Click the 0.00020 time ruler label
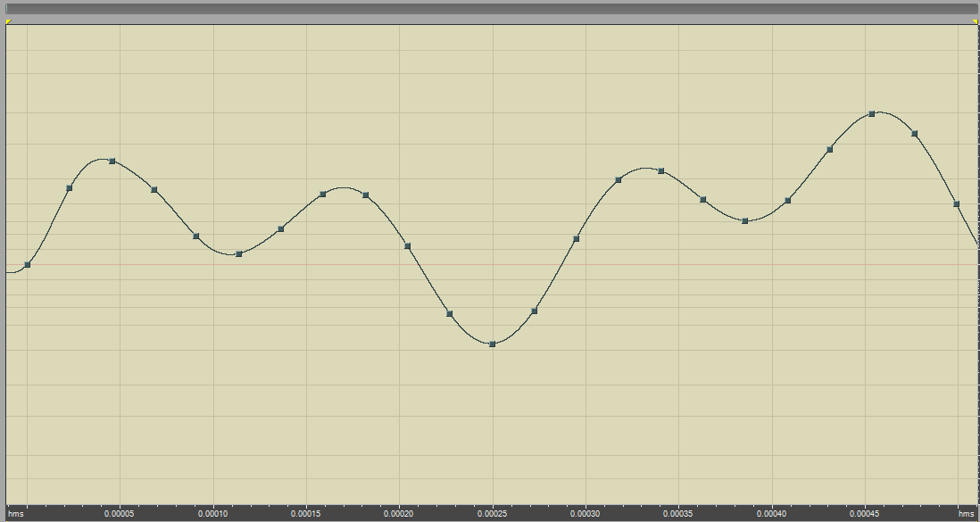Screen dimensions: 980x522 (399, 514)
